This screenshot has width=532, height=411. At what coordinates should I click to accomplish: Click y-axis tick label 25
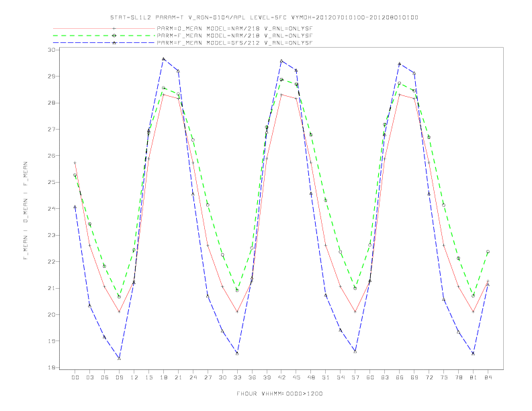(52, 182)
